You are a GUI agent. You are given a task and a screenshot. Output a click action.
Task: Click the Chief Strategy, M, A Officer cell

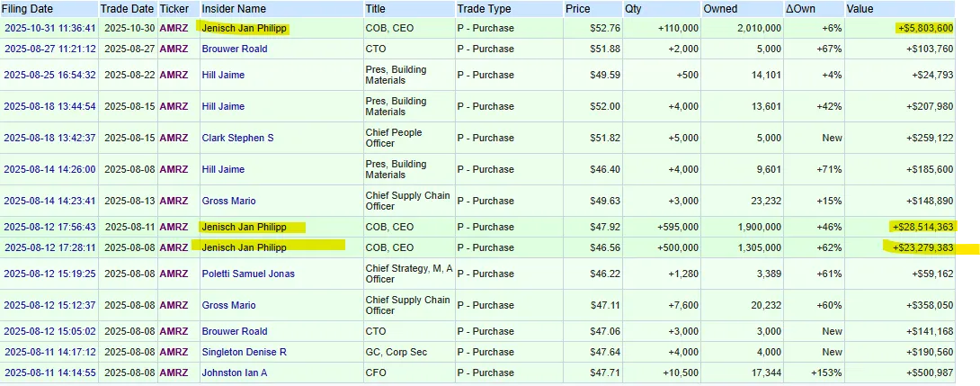pos(409,274)
